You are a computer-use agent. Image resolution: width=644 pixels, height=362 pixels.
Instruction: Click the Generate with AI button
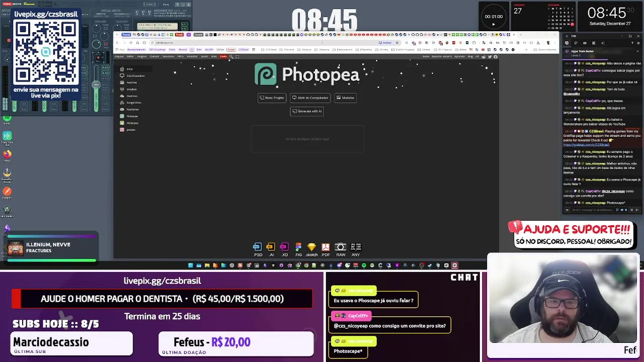click(307, 111)
